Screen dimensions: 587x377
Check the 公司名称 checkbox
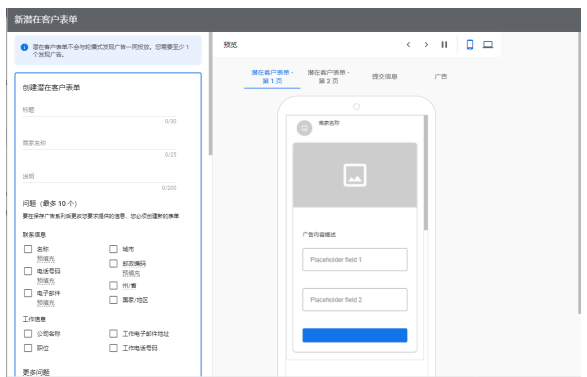(28, 333)
